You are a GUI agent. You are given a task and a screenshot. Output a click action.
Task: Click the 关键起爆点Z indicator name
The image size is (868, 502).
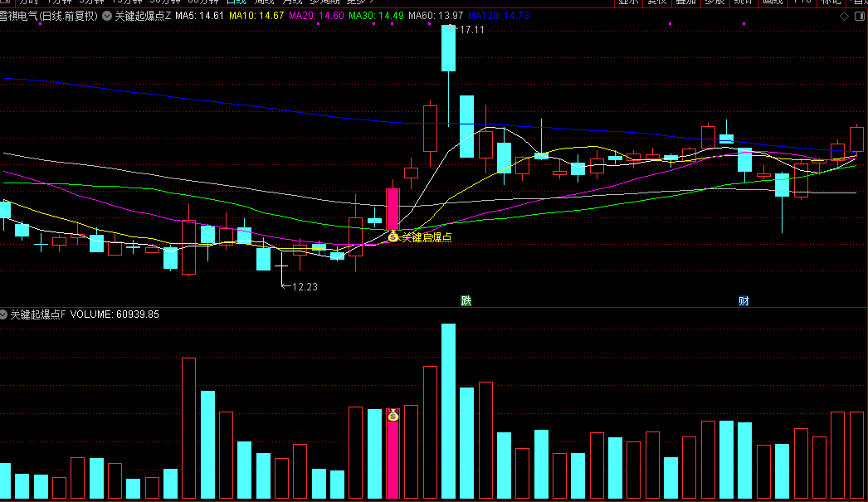coord(143,16)
